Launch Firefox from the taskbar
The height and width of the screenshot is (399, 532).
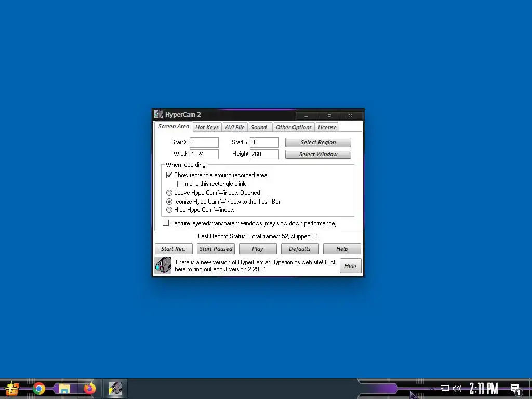(x=90, y=389)
